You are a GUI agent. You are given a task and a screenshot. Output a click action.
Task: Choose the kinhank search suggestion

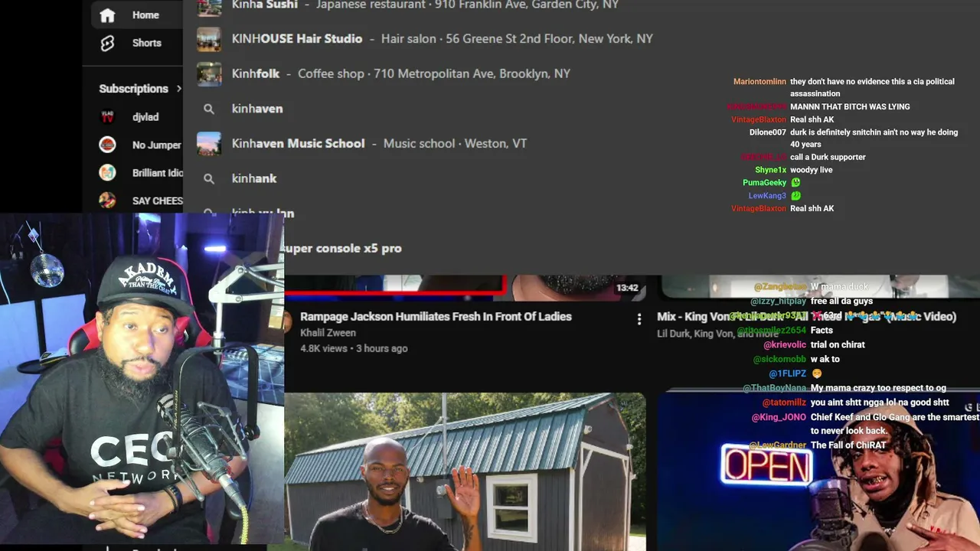(254, 178)
